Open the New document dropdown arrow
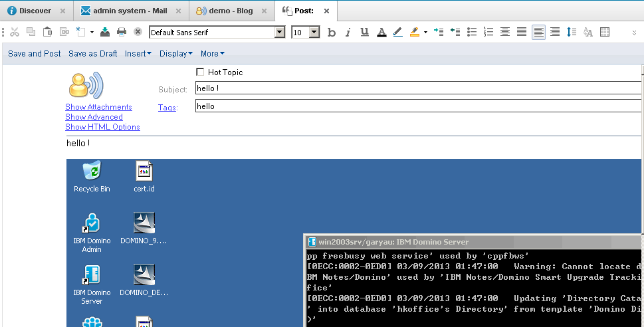This screenshot has width=644, height=327. click(x=92, y=32)
